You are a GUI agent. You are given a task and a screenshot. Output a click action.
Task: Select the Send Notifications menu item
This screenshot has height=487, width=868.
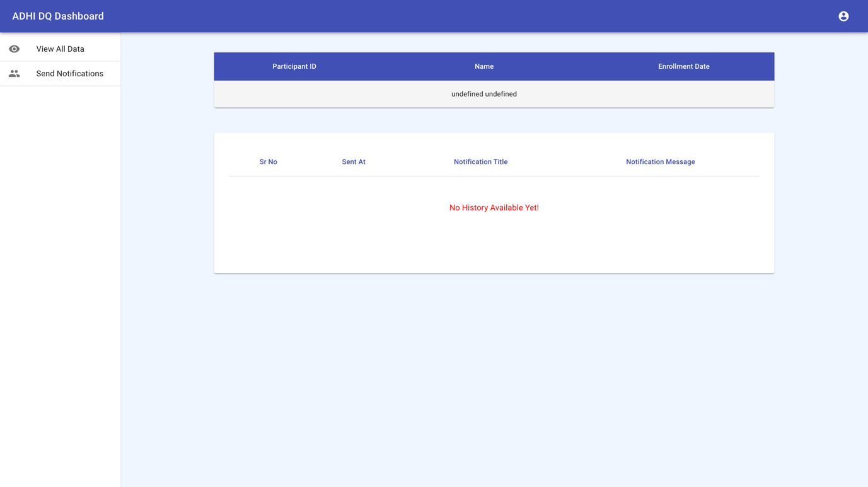[x=69, y=74]
